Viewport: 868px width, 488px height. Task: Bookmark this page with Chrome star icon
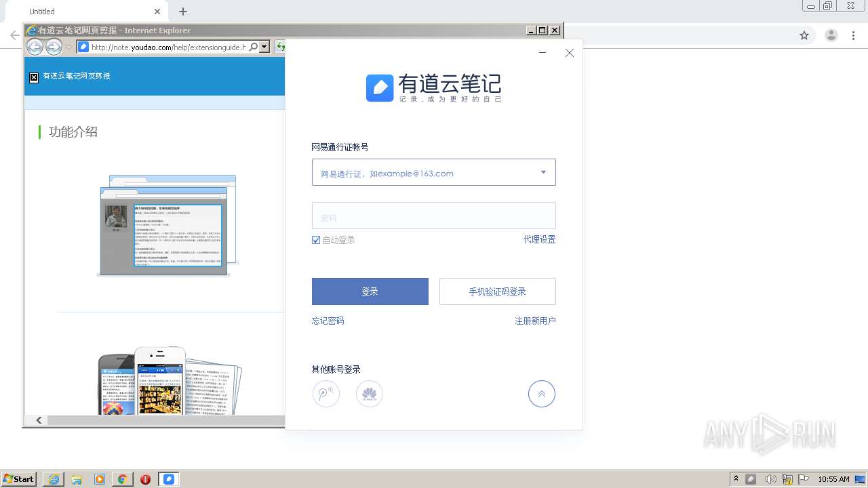(x=804, y=35)
